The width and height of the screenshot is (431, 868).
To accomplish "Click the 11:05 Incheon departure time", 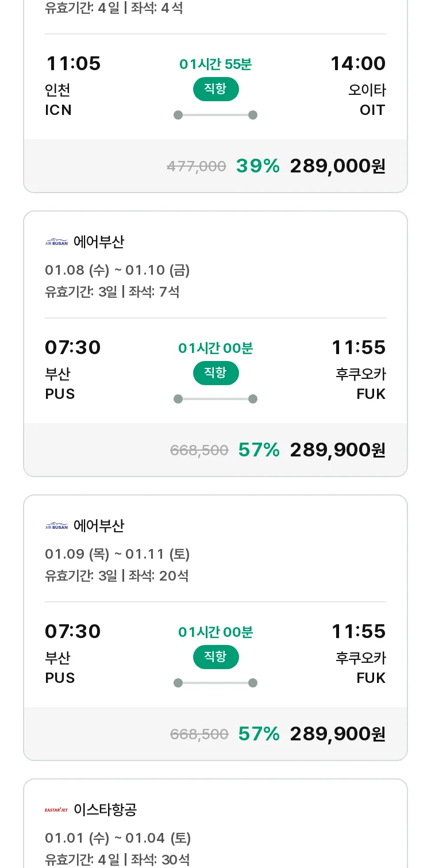I will tap(73, 63).
